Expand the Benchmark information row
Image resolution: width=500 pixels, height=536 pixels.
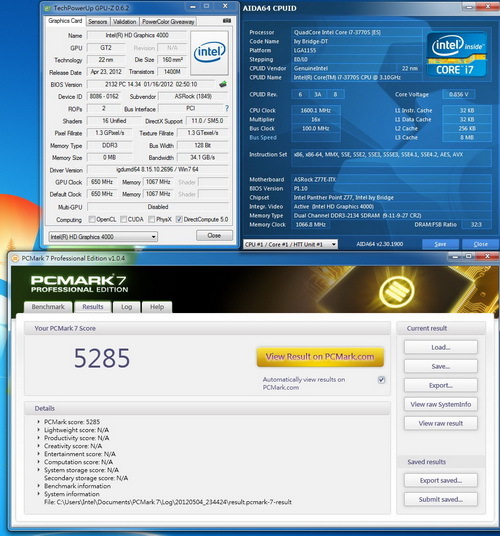pos(39,486)
